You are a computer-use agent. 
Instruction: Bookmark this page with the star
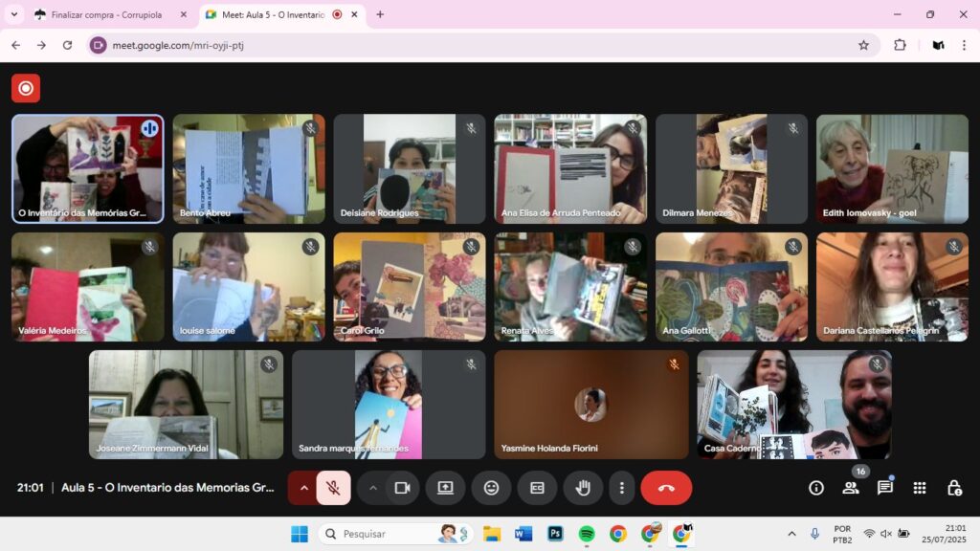pos(863,45)
